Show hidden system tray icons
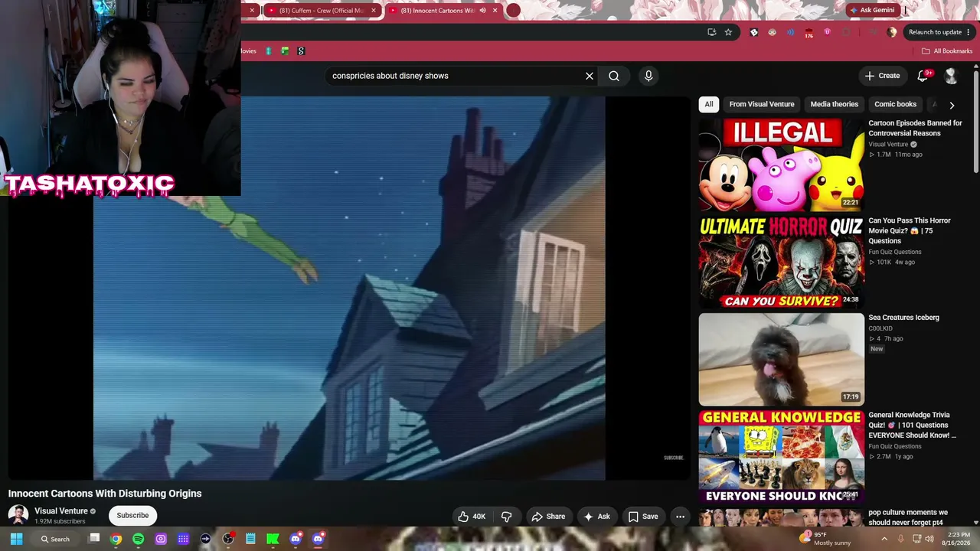 tap(884, 539)
